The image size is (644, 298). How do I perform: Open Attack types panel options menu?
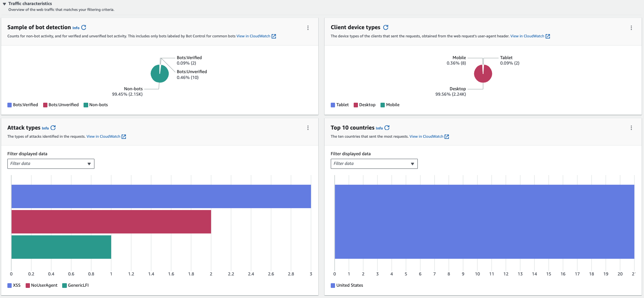coord(308,128)
